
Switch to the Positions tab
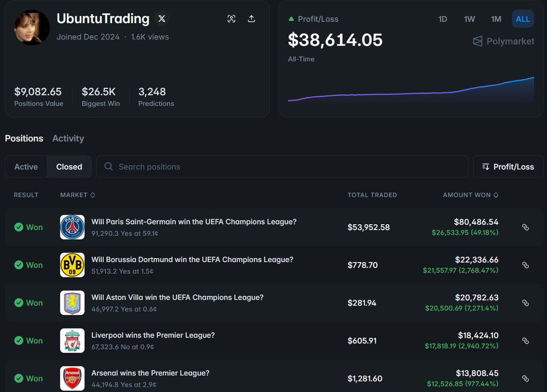click(24, 139)
